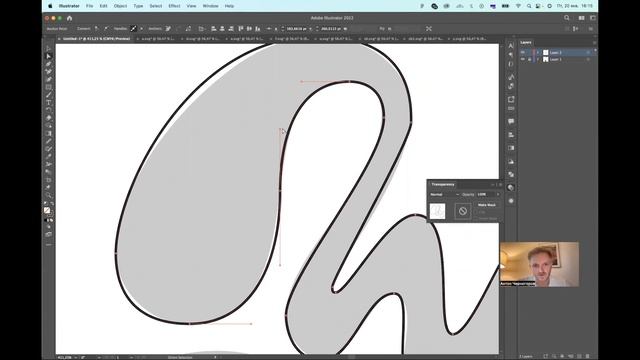Open the Handles options dropdown arrow
Viewport: 640px width, 360px height.
(142, 29)
